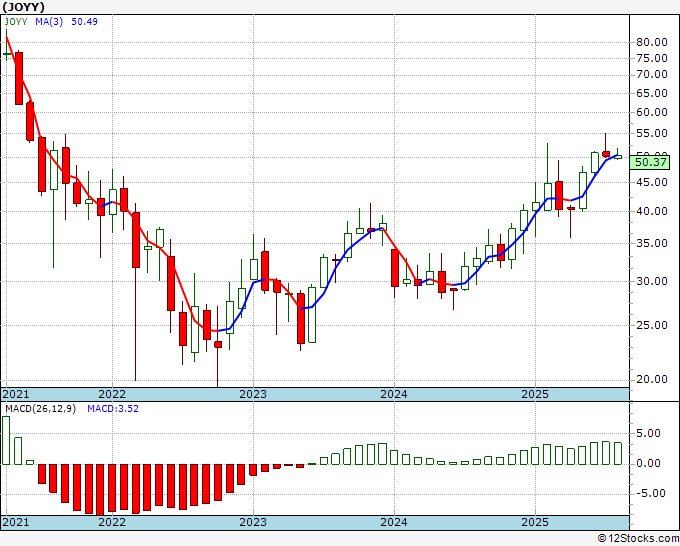Viewport: 680px width, 546px height.
Task: Click 2024 on the price chart time axis
Action: 394,394
